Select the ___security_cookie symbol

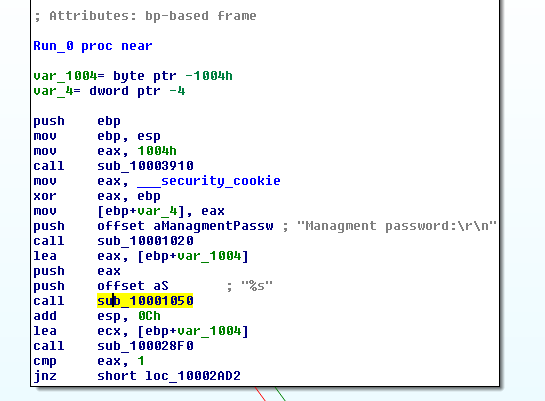point(209,181)
